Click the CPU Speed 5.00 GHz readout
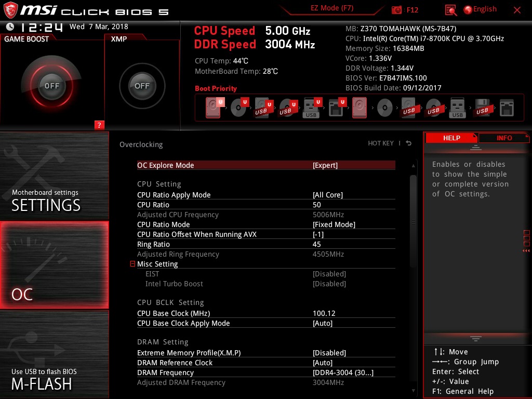Image resolution: width=532 pixels, height=399 pixels. (252, 31)
